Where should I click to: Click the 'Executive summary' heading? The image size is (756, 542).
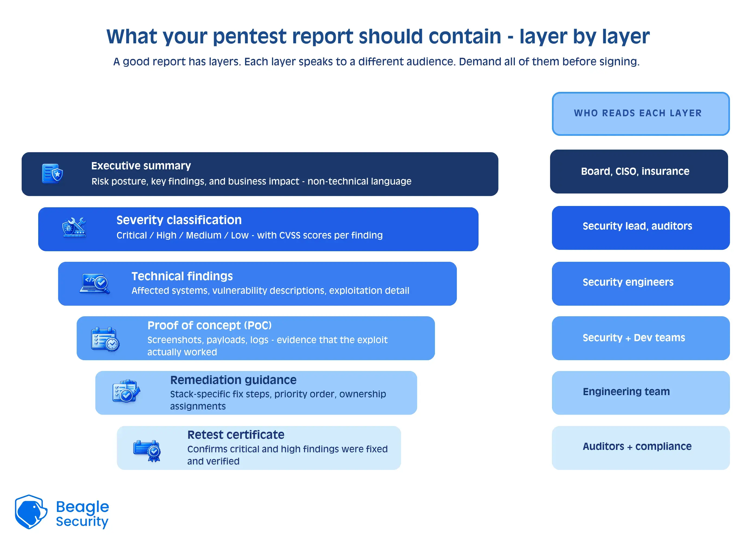tap(141, 166)
